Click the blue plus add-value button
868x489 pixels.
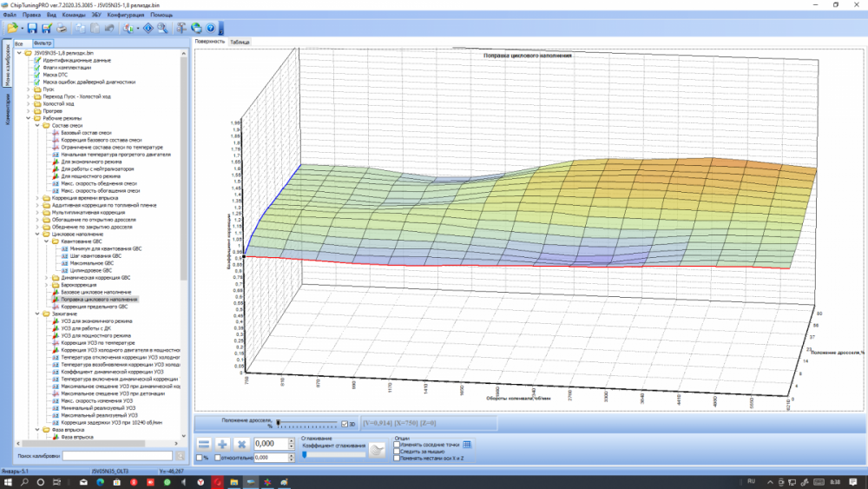[222, 444]
